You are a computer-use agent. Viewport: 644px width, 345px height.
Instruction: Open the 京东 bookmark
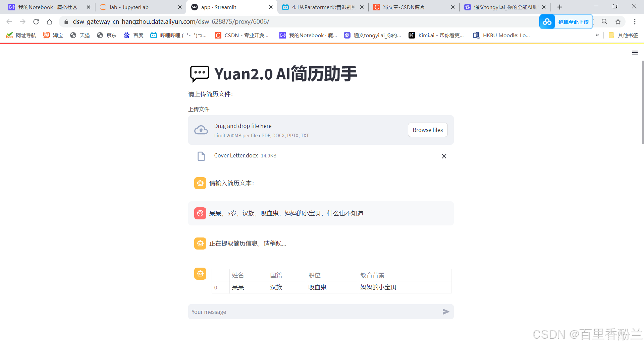[x=107, y=35]
